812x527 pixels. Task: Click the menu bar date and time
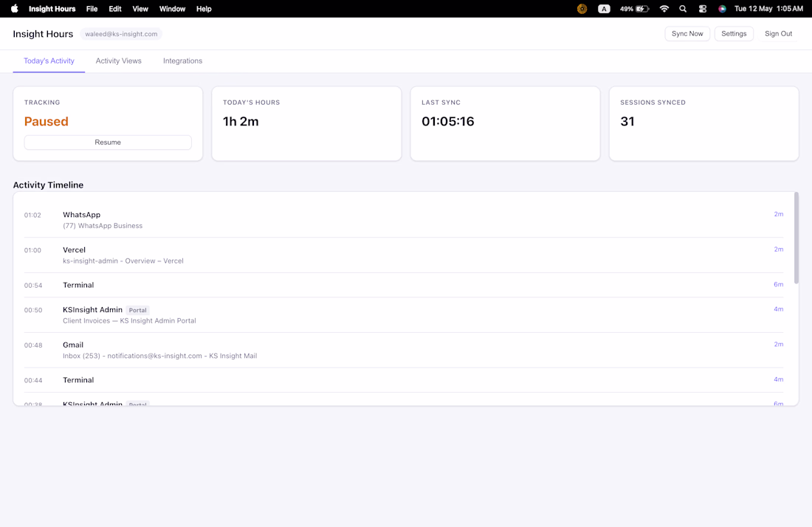tap(768, 9)
